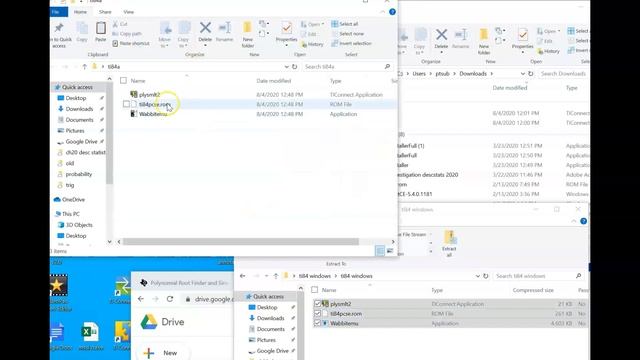Click Extract all in the ti84 windows ribbon
This screenshot has width=640, height=360.
coord(449,244)
